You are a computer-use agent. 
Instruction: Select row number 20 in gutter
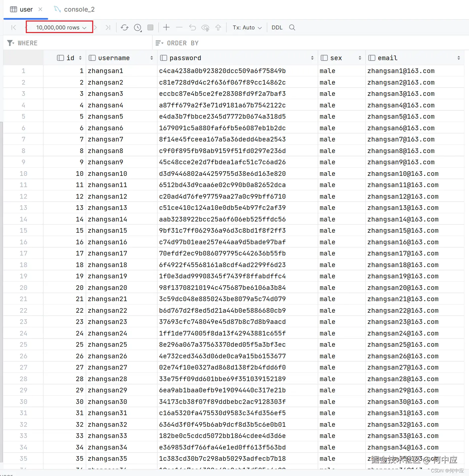pyautogui.click(x=23, y=288)
